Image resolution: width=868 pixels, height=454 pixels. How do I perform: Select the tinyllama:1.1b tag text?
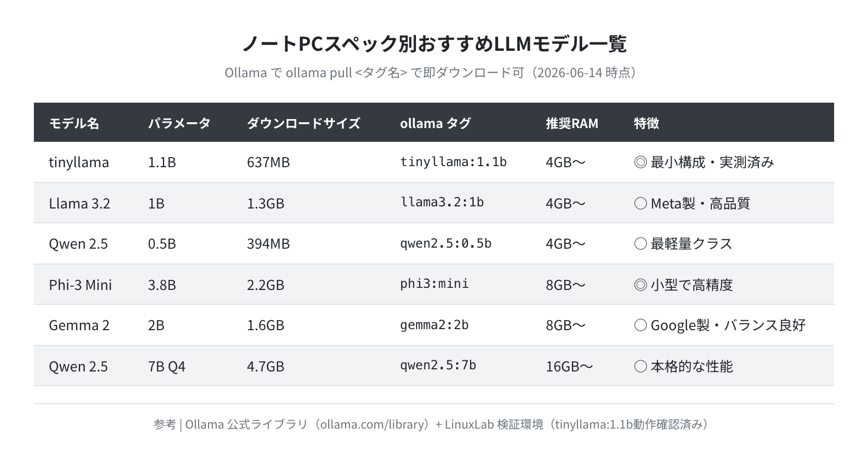(x=453, y=162)
